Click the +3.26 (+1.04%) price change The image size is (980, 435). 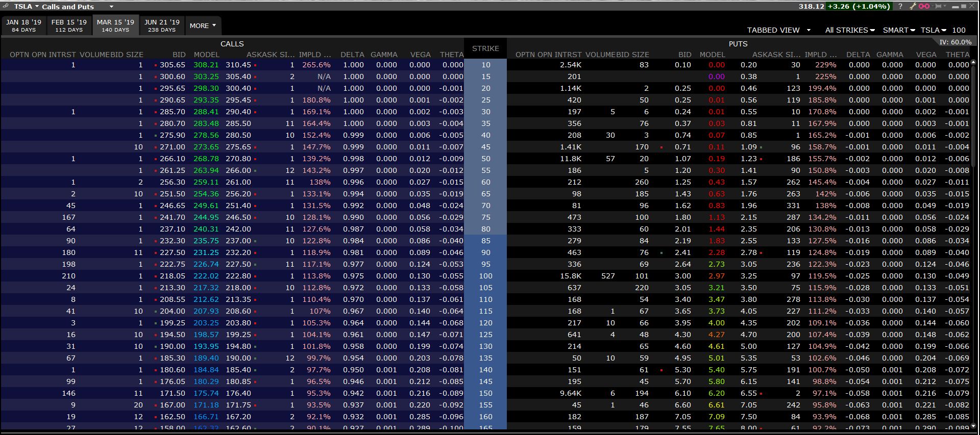pyautogui.click(x=859, y=6)
